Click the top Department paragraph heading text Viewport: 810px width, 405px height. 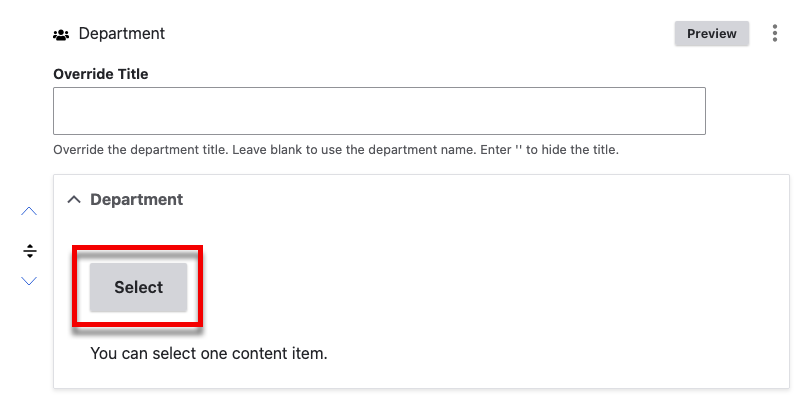[x=122, y=34]
